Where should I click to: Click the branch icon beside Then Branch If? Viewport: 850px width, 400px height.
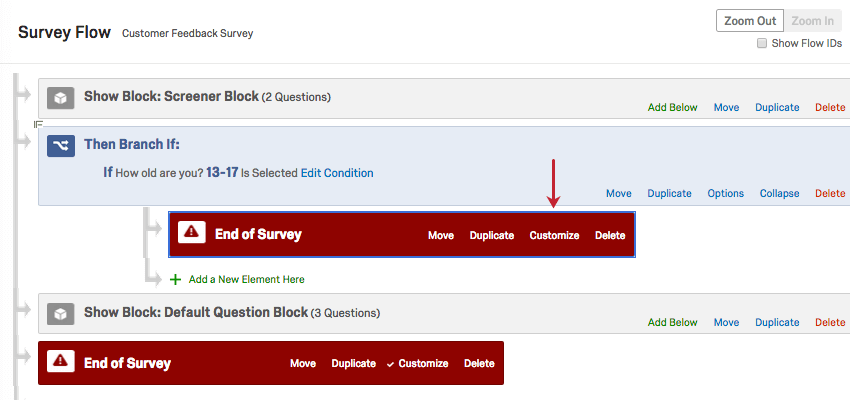[x=61, y=145]
